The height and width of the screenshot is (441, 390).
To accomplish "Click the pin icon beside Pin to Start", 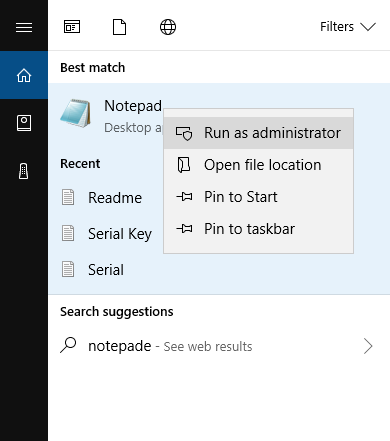I will [184, 197].
